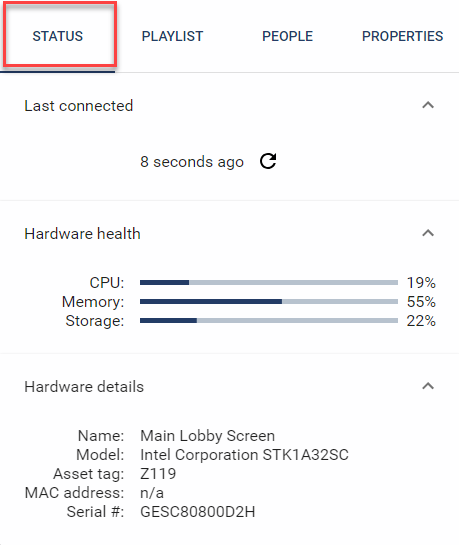Click the Hardware health heading
Screen dimensions: 459x545
click(82, 234)
